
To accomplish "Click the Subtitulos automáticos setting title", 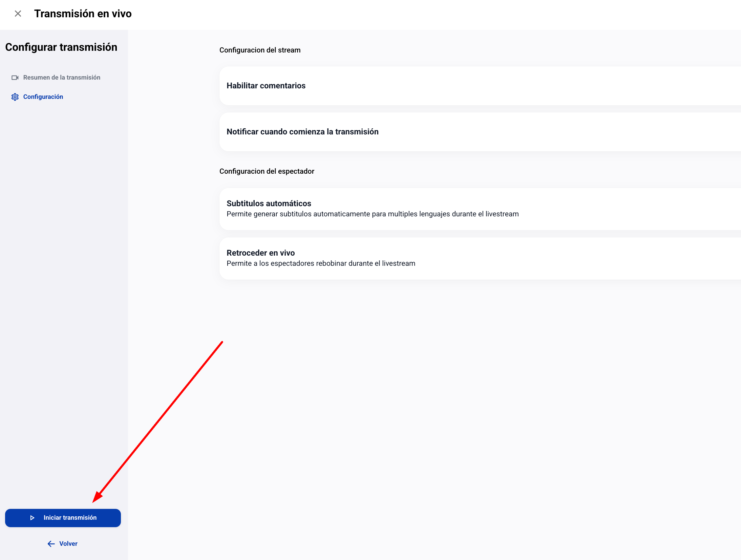I will tap(269, 203).
